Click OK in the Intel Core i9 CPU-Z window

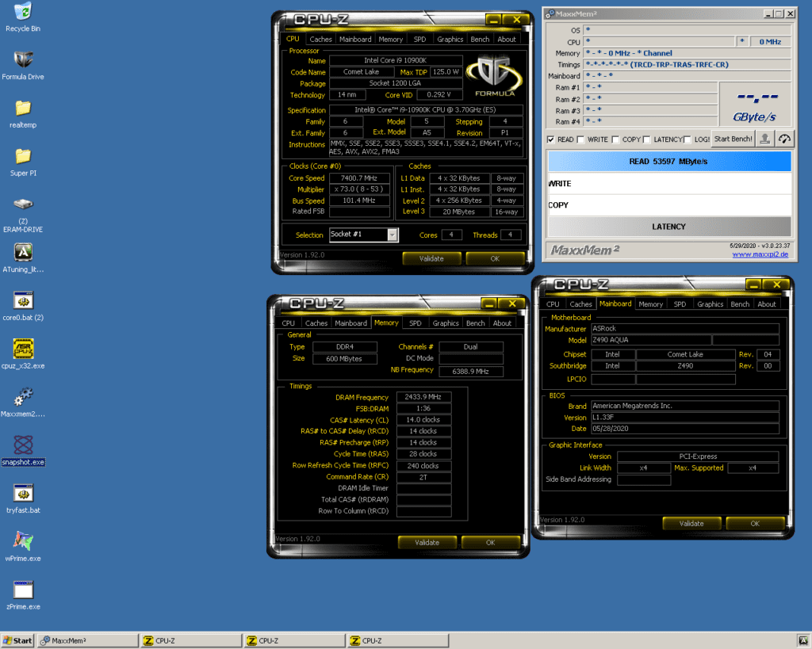[495, 259]
